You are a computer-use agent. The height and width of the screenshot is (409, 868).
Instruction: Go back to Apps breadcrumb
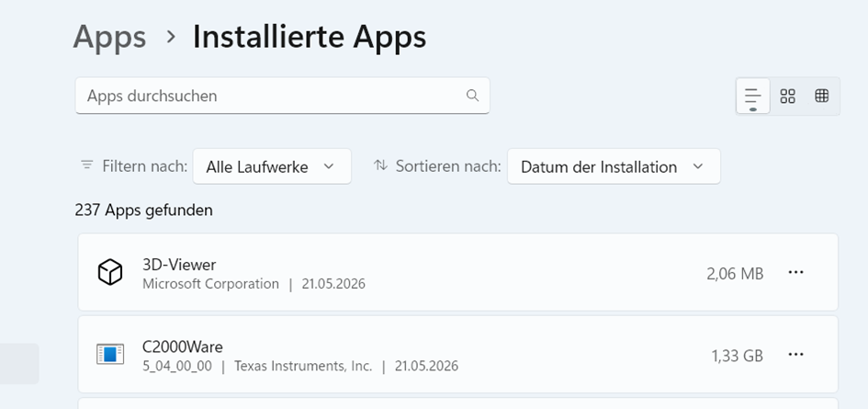(x=109, y=37)
